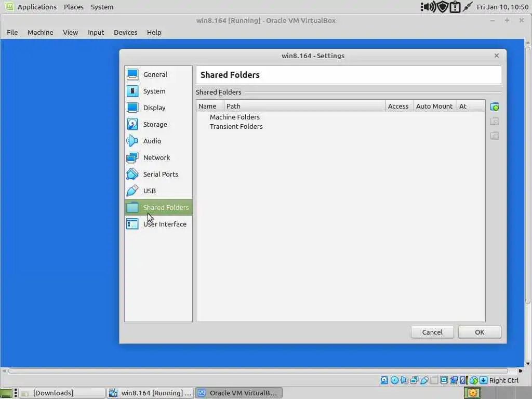
Task: Select the Display settings category
Action: (158, 108)
